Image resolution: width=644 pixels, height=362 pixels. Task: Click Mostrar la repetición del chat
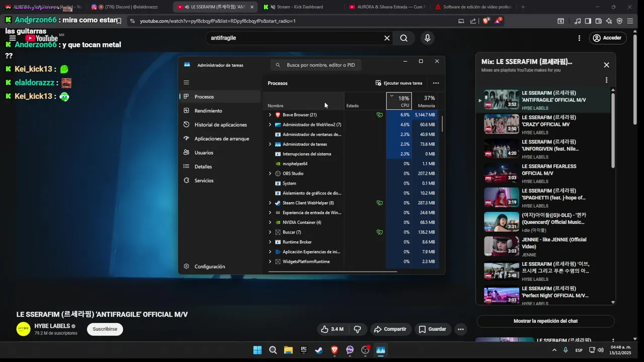tap(545, 321)
